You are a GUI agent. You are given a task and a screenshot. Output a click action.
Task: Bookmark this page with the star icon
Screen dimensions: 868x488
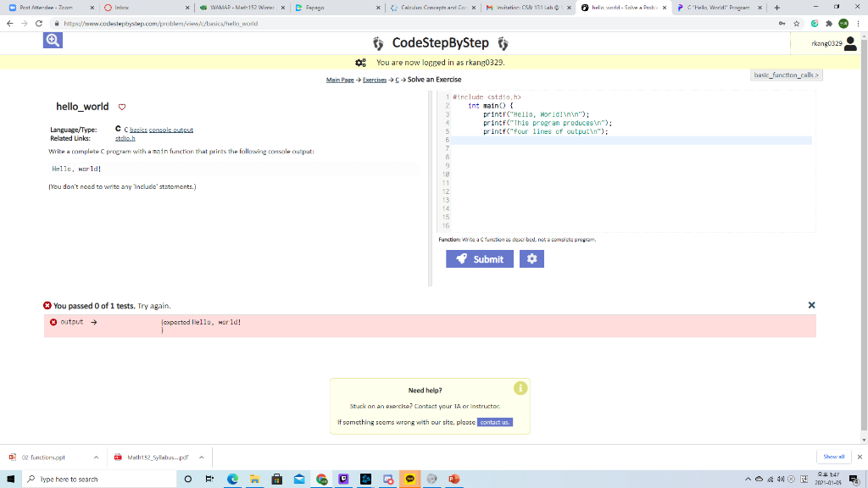797,23
